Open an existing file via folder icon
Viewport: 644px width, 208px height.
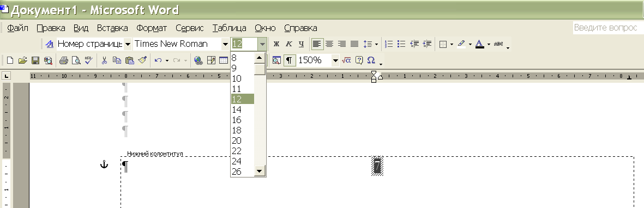click(22, 61)
